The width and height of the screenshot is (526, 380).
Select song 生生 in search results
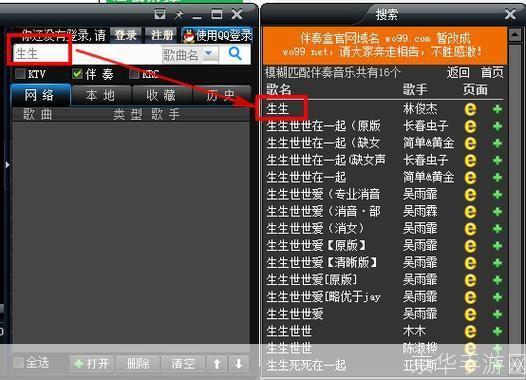[278, 109]
